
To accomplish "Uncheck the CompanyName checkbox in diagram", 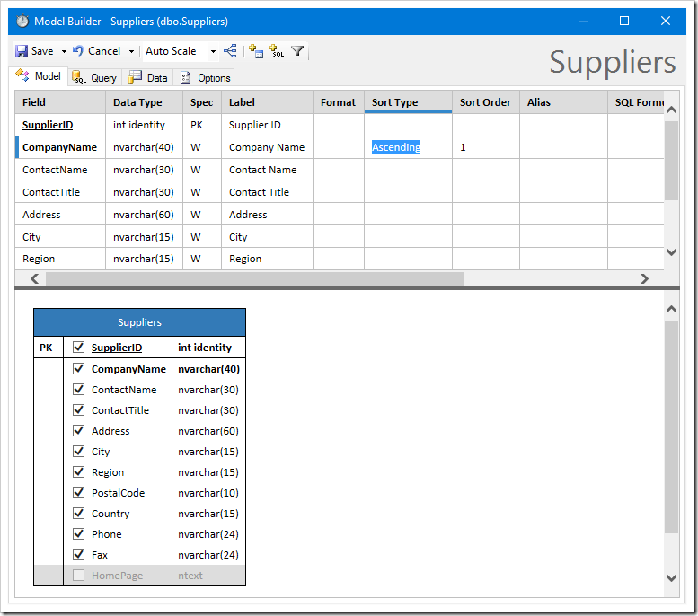I will [79, 368].
